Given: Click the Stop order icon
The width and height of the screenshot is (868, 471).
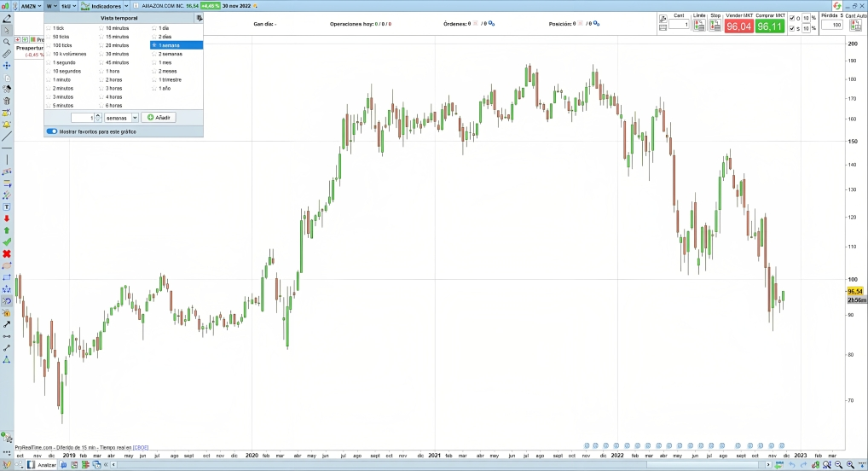Looking at the screenshot, I should (x=715, y=26).
